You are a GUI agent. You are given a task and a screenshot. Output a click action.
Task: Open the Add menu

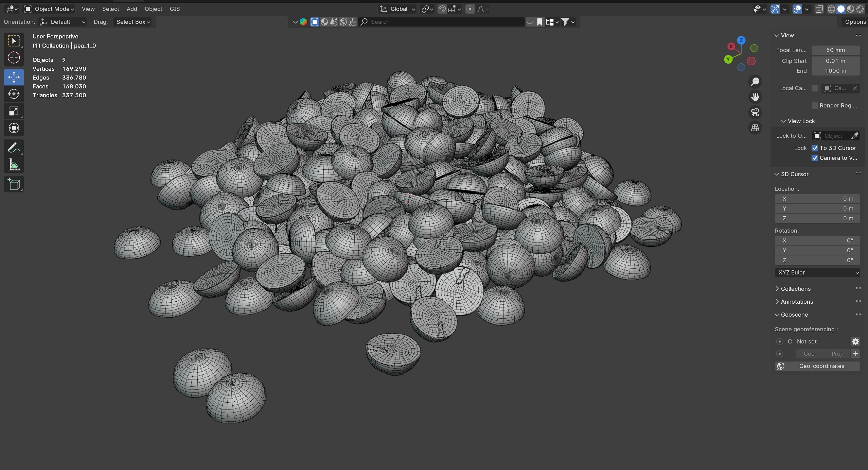coord(132,9)
